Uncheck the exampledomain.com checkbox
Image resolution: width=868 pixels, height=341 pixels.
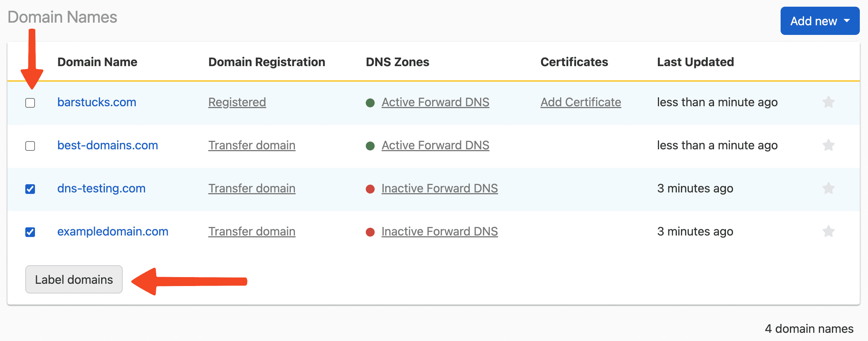30,232
